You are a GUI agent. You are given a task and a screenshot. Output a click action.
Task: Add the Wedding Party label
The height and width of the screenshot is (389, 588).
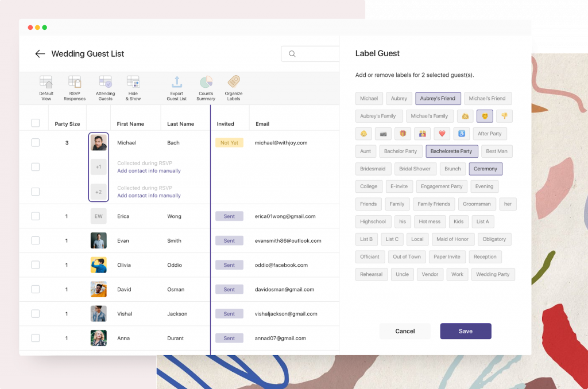(493, 275)
